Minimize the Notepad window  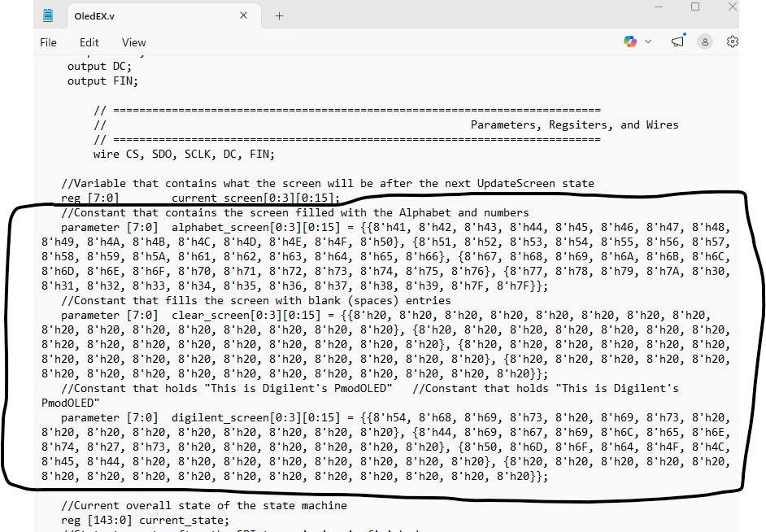pos(657,7)
